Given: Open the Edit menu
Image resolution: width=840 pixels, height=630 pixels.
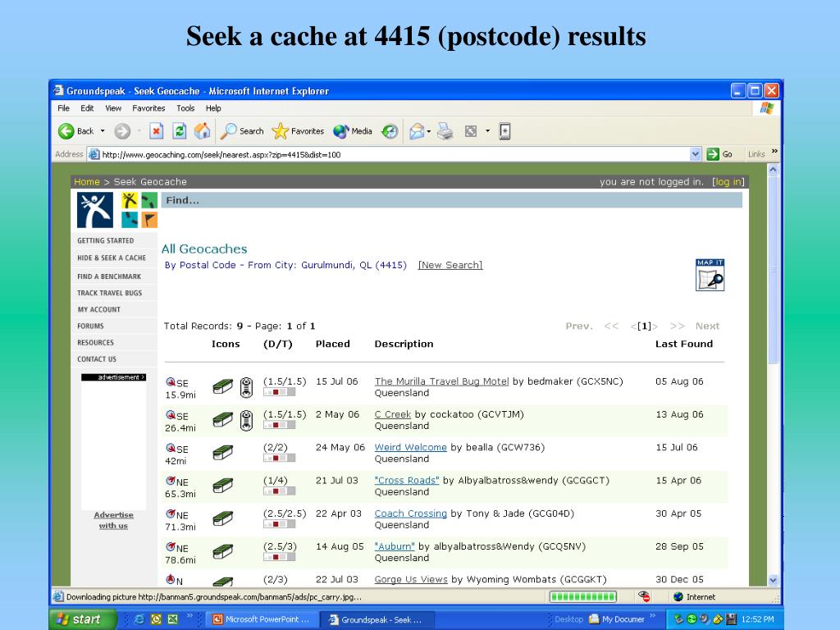Looking at the screenshot, I should pos(87,108).
